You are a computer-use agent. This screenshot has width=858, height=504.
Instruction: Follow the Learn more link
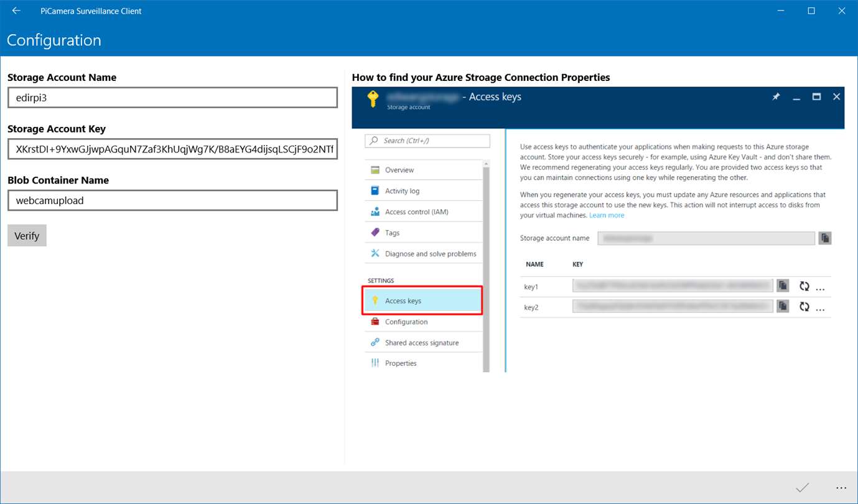607,215
